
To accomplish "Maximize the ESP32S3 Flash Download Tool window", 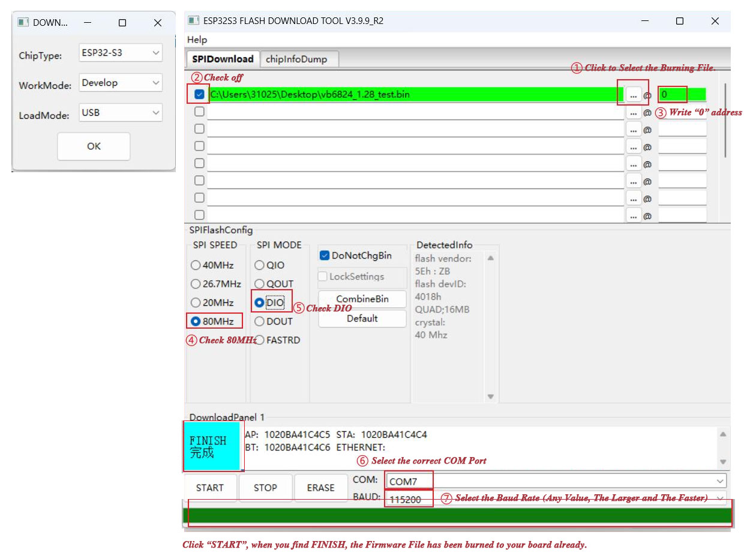I will pos(680,21).
